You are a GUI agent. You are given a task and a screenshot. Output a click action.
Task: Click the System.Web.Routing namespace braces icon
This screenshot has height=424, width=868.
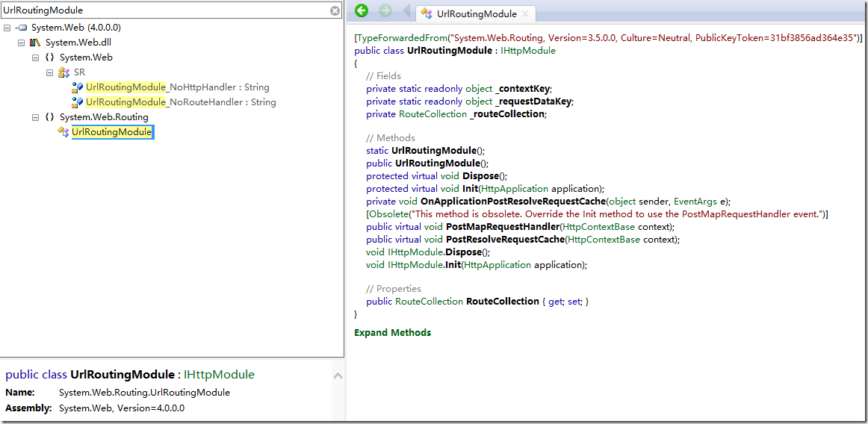[x=49, y=117]
